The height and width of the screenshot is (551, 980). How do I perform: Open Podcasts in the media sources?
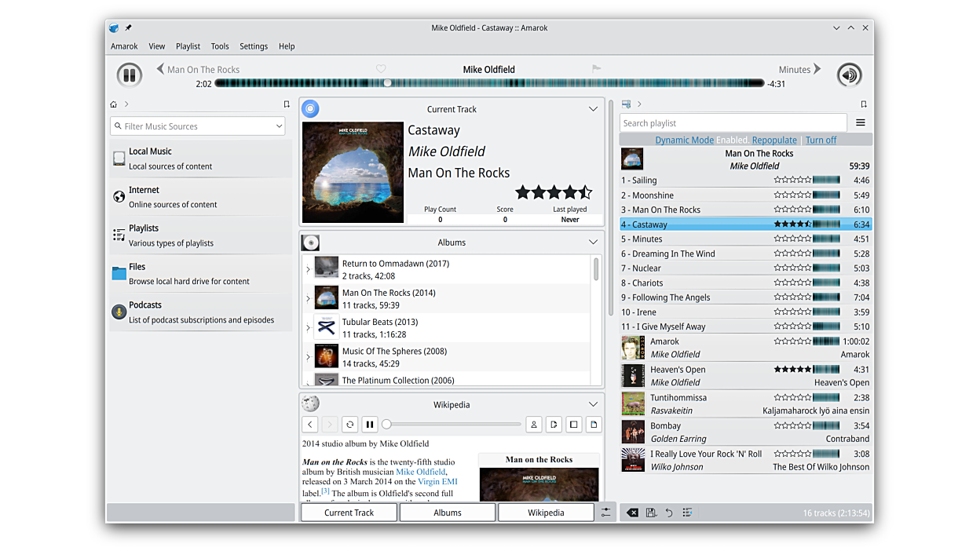coord(200,312)
